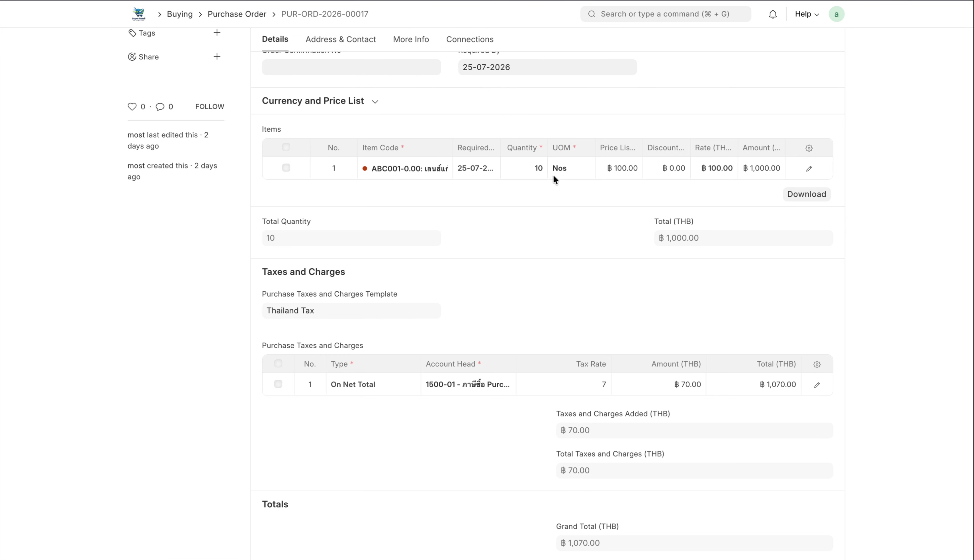Click account head 1500-01 cell
Screen dimensions: 974x560
click(x=468, y=384)
